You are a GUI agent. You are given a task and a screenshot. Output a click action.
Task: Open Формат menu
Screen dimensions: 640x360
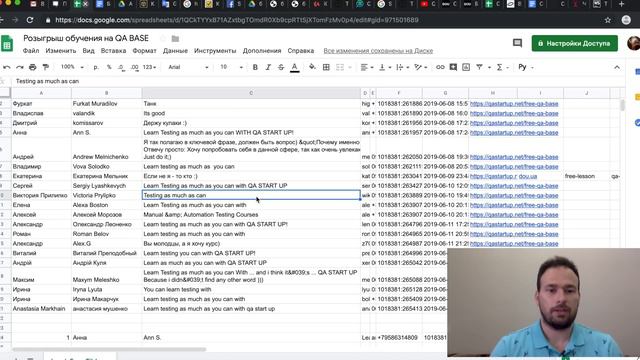point(144,51)
